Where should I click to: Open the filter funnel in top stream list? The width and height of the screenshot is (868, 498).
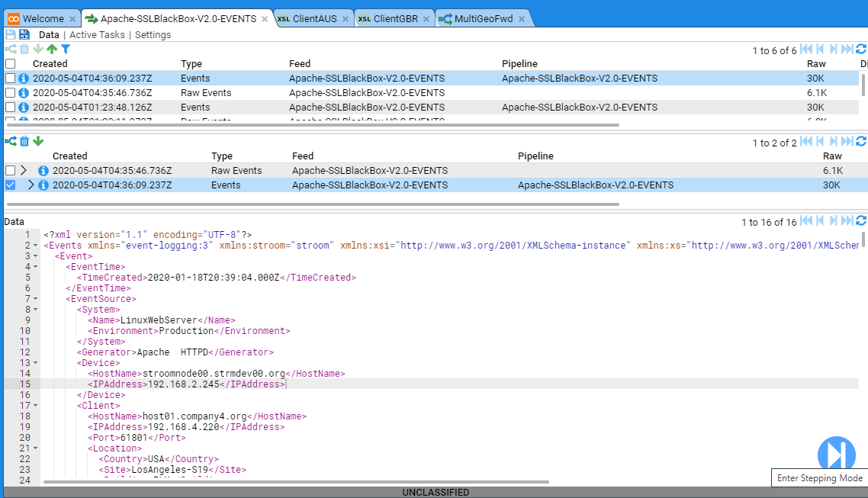coord(66,50)
